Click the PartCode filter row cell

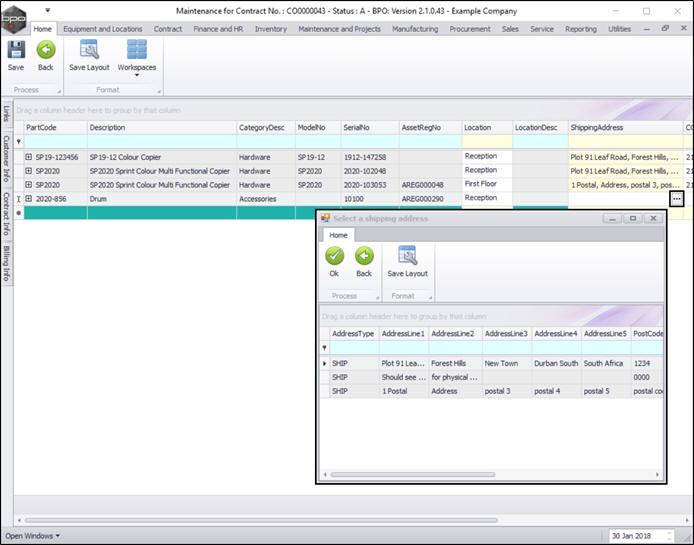coord(55,142)
